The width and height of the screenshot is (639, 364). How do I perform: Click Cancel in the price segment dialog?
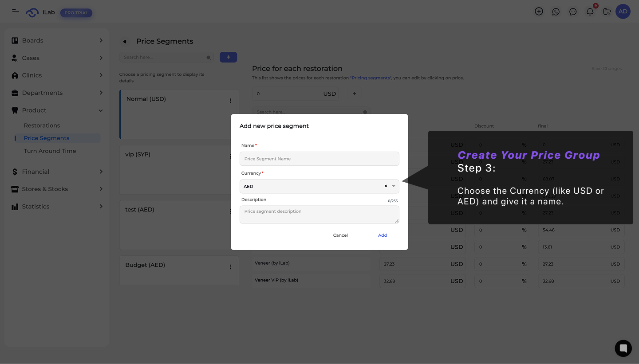[x=340, y=235]
